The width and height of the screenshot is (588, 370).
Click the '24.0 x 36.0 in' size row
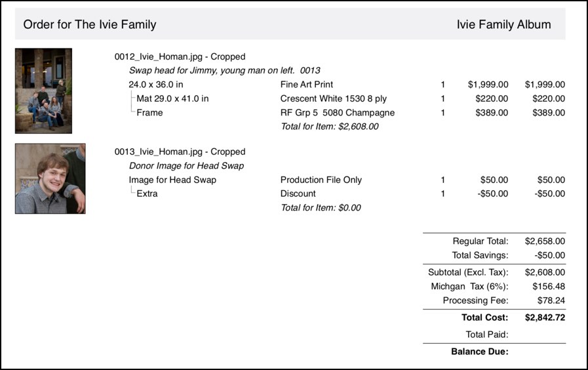pyautogui.click(x=156, y=85)
